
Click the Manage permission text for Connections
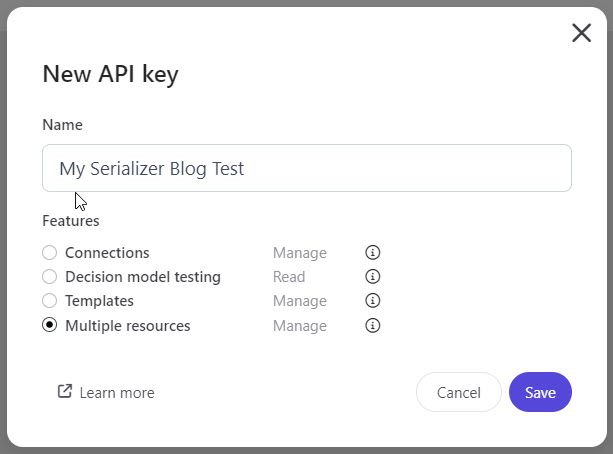(299, 253)
